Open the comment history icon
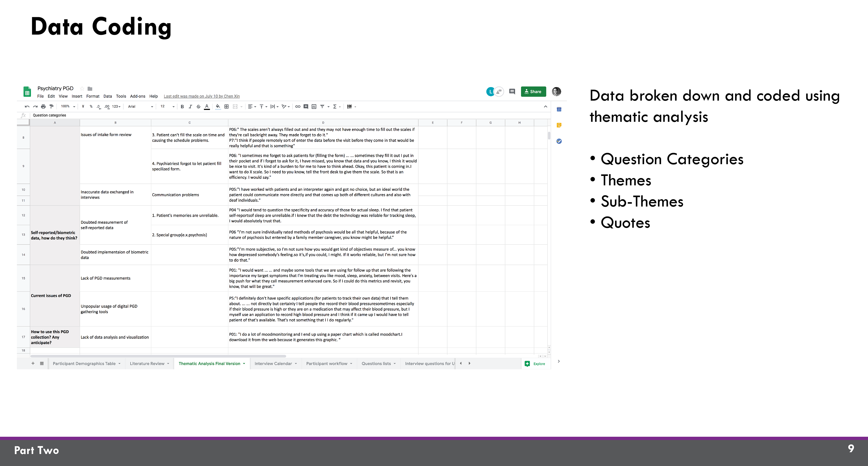Image resolution: width=868 pixels, height=466 pixels. 512,91
